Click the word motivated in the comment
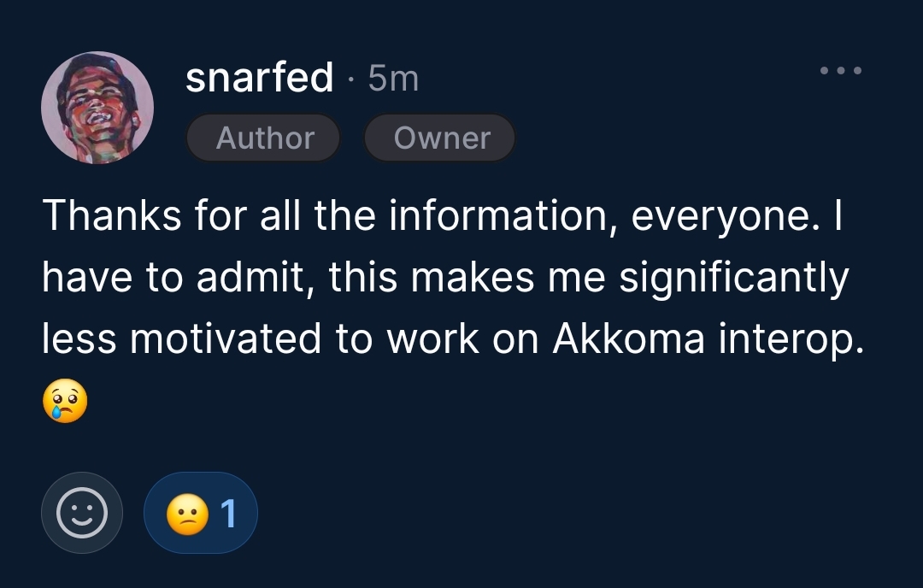The width and height of the screenshot is (923, 588). click(226, 339)
